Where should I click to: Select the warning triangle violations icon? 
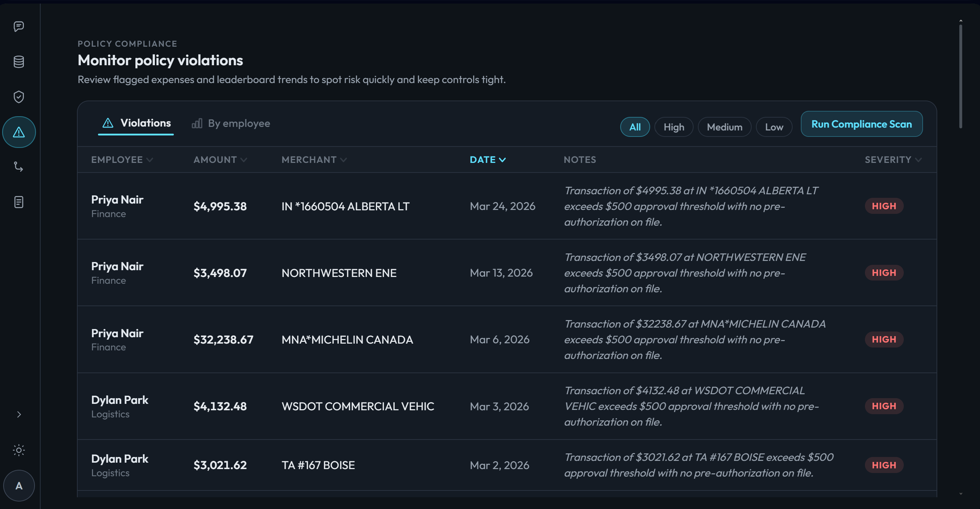coord(19,132)
